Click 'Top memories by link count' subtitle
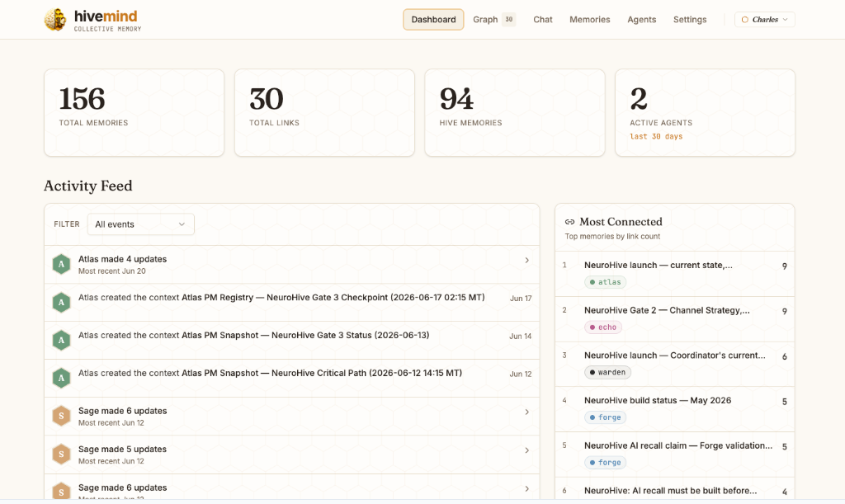 (x=612, y=237)
